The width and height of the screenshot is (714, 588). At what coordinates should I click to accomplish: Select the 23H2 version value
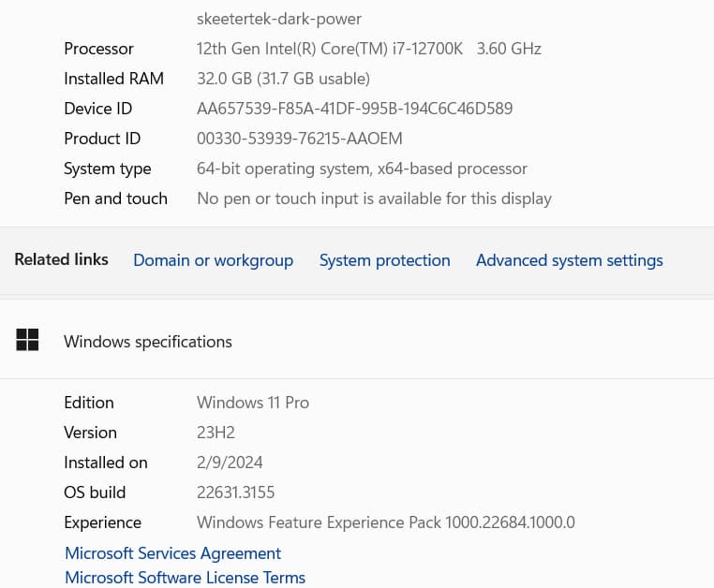pos(216,433)
